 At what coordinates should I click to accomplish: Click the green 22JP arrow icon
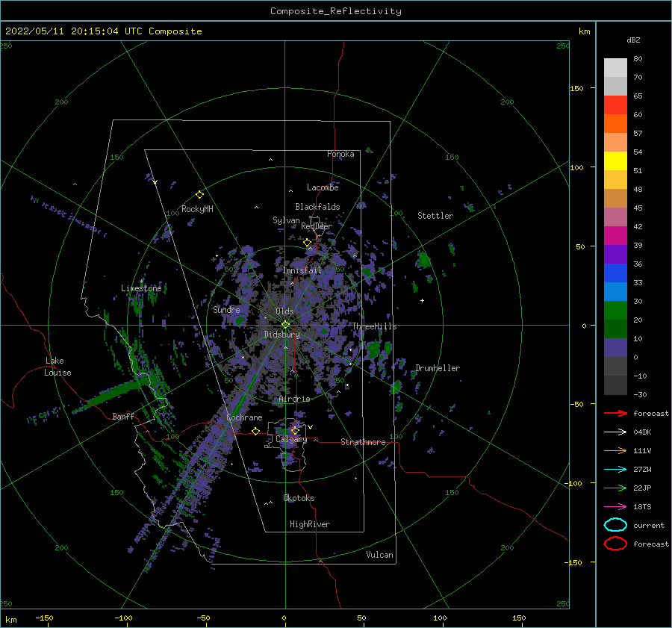click(615, 488)
